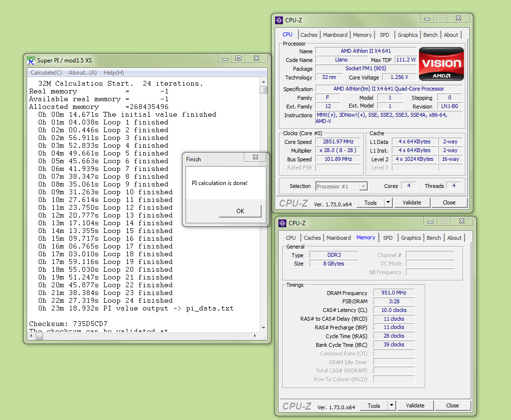The width and height of the screenshot is (511, 420).
Task: Click the FSB:DRAM value 3:28
Action: (x=394, y=301)
